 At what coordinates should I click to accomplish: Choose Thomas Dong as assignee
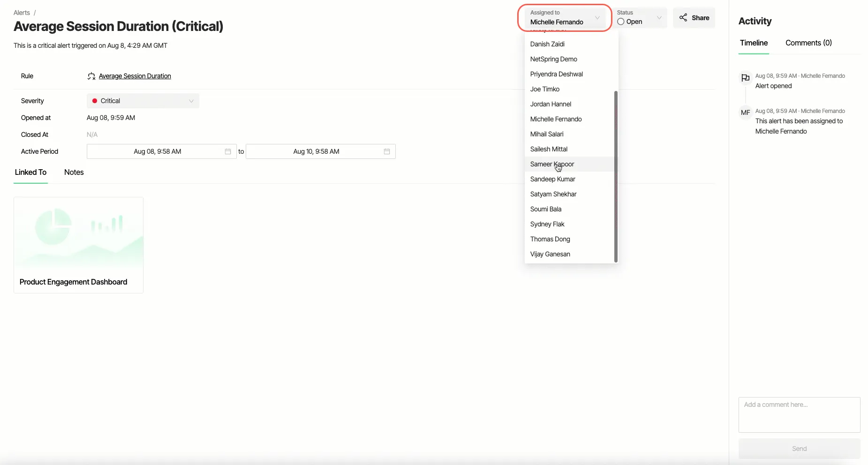[569, 239]
